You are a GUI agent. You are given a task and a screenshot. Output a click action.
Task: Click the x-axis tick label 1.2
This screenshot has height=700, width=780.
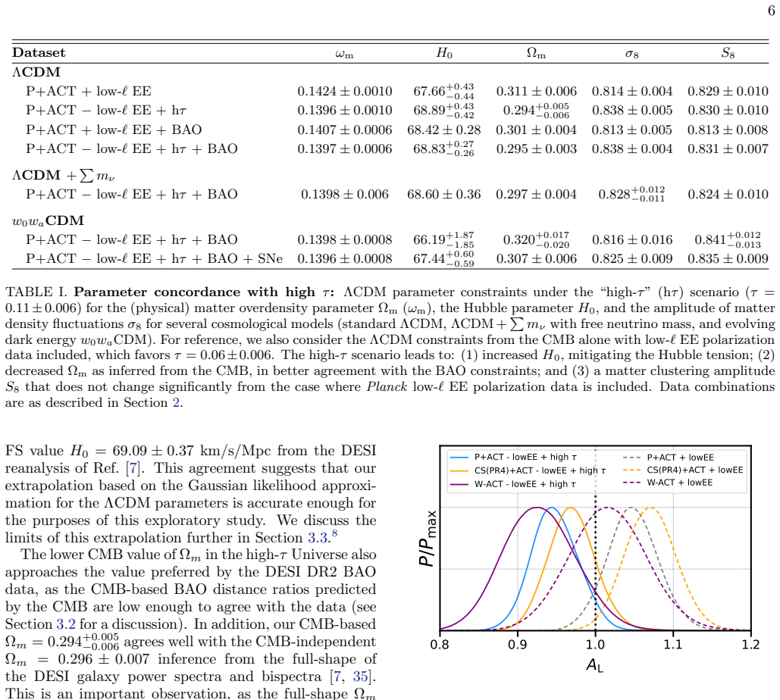[x=750, y=645]
